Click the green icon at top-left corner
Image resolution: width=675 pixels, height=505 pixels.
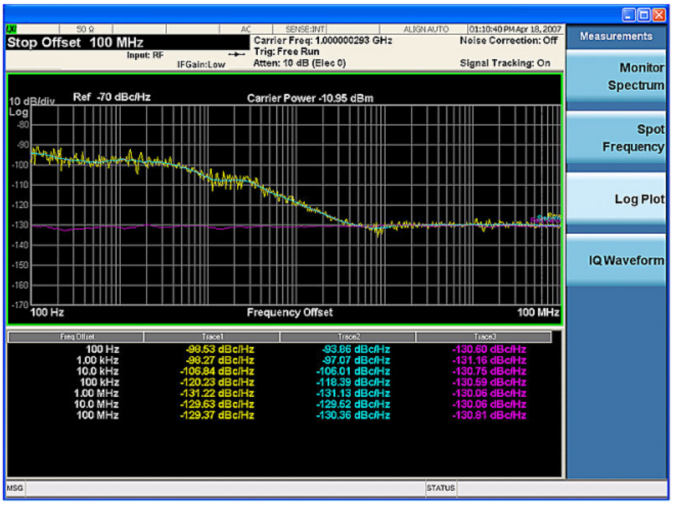12,30
